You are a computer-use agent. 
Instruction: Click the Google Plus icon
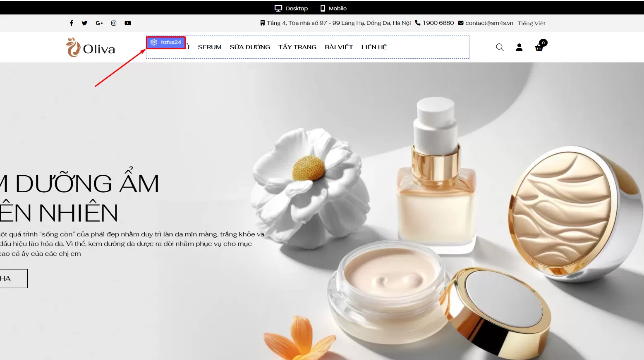[99, 23]
